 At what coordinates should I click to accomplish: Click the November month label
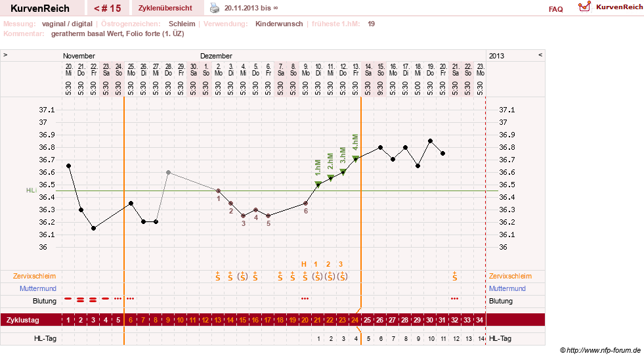tap(79, 56)
